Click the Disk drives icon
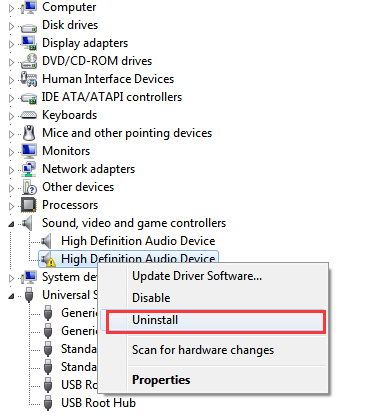 tap(29, 27)
